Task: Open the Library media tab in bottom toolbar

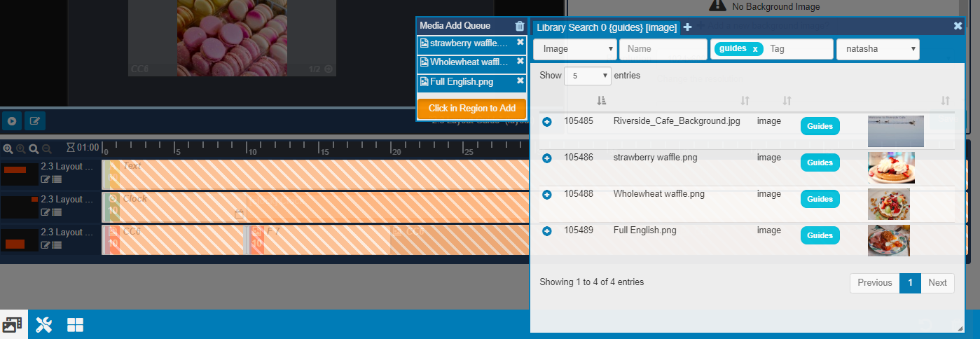Action: point(13,325)
